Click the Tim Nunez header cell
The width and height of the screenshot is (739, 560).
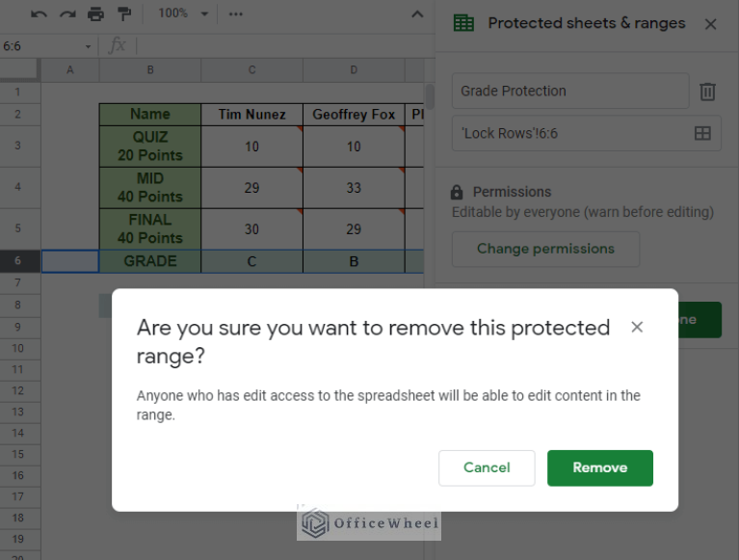point(251,115)
